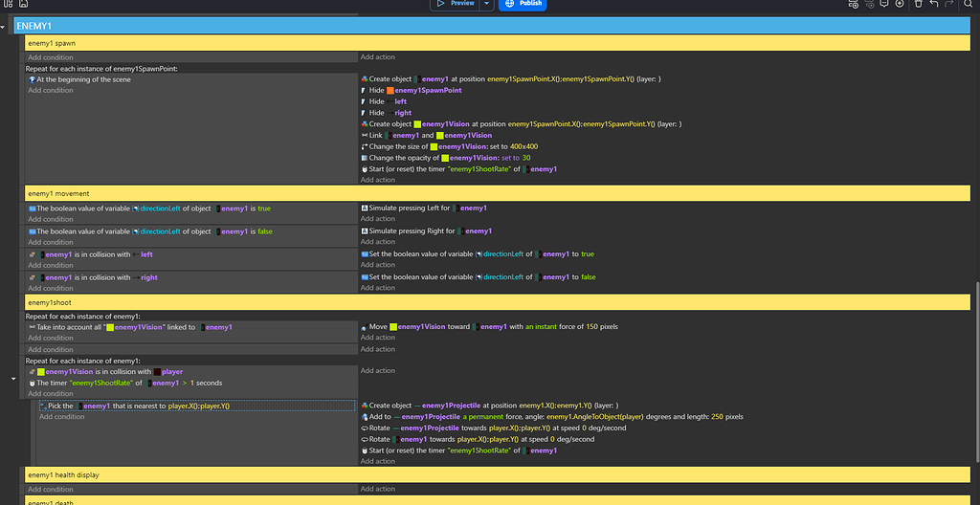Select the 'enemy1 movement' comment
This screenshot has width=980, height=505.
pos(498,194)
